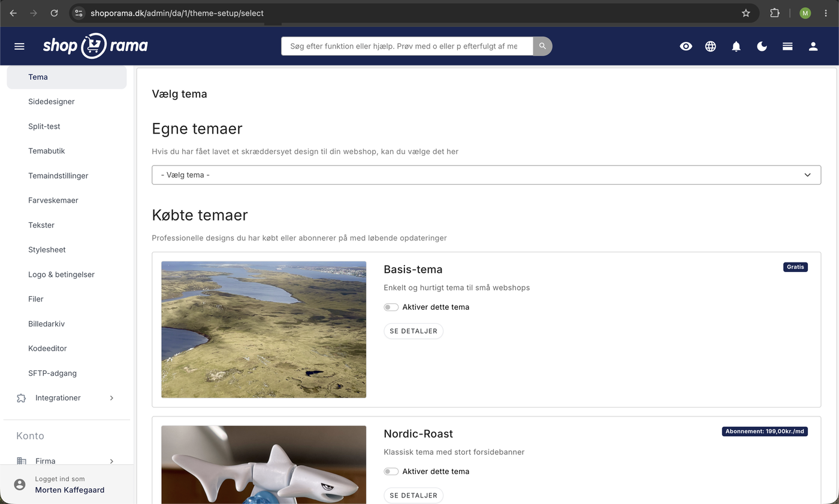Viewport: 839px width, 504px height.
Task: Open browser extensions puzzle icon
Action: point(775,13)
